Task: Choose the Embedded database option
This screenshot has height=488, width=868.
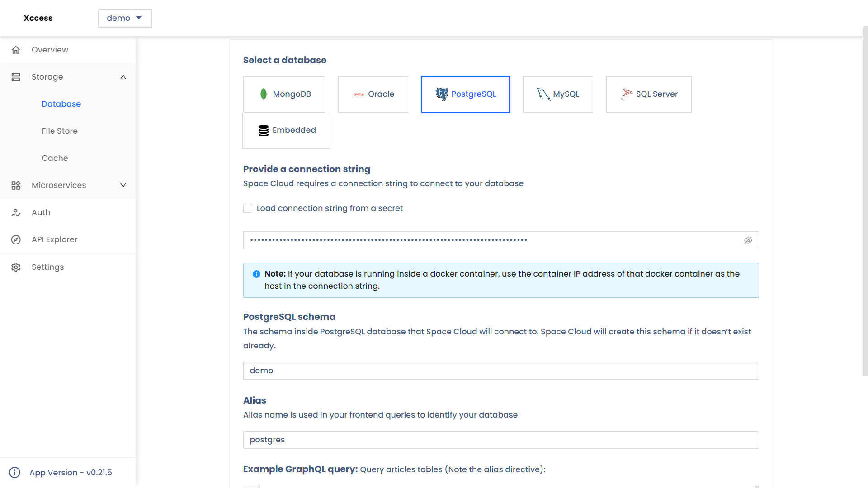Action: (286, 131)
